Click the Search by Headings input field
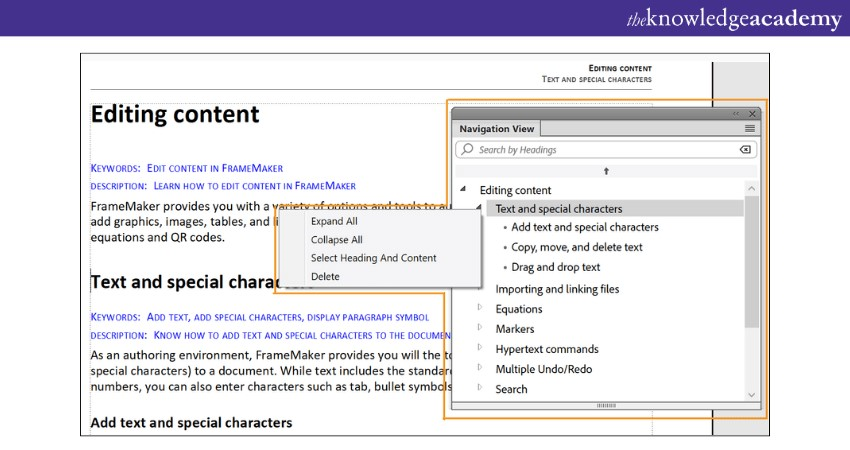This screenshot has height=450, width=850. tap(600, 150)
